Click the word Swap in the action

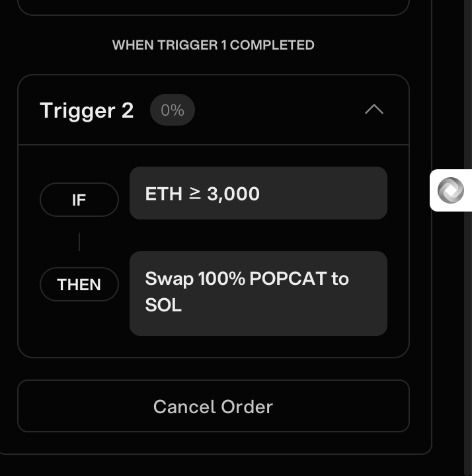click(x=169, y=278)
